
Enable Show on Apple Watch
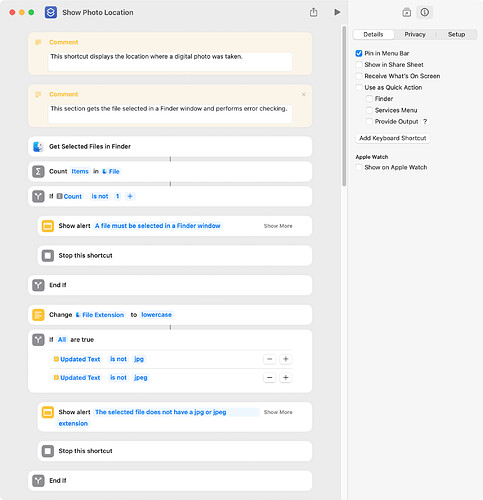[359, 167]
